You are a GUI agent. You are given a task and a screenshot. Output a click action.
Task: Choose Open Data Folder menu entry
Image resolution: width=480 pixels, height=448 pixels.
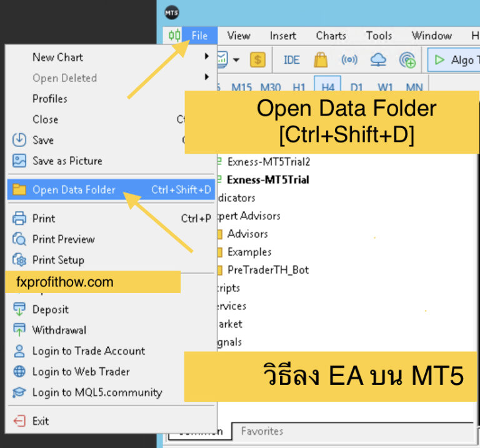(x=74, y=190)
